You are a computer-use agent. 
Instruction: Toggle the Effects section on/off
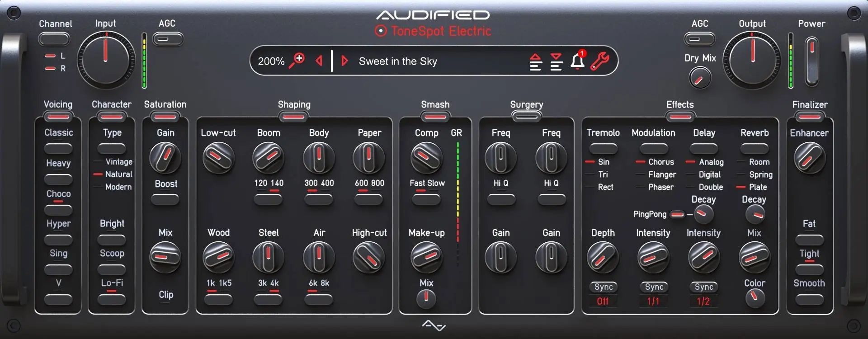[x=680, y=117]
